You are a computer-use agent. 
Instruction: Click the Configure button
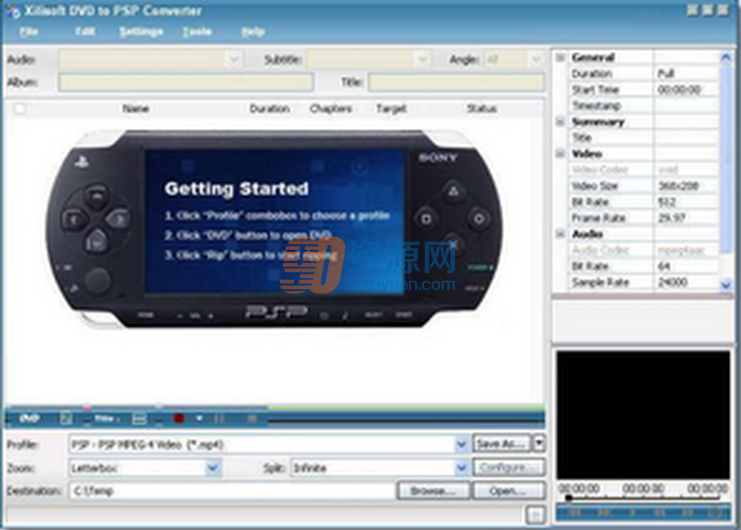point(508,468)
